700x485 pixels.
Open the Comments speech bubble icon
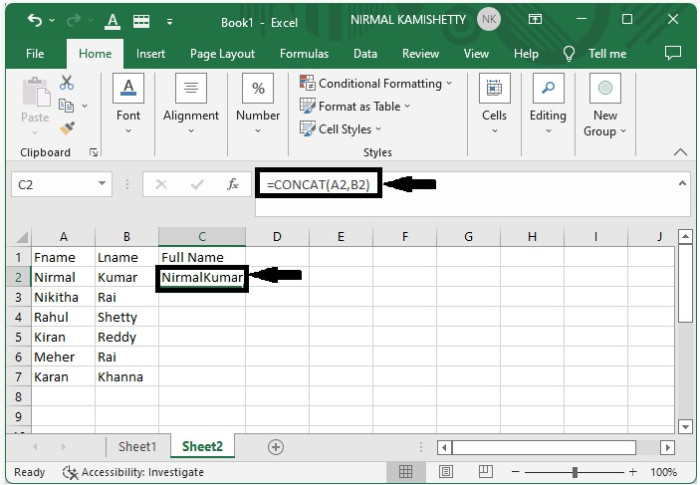click(672, 54)
